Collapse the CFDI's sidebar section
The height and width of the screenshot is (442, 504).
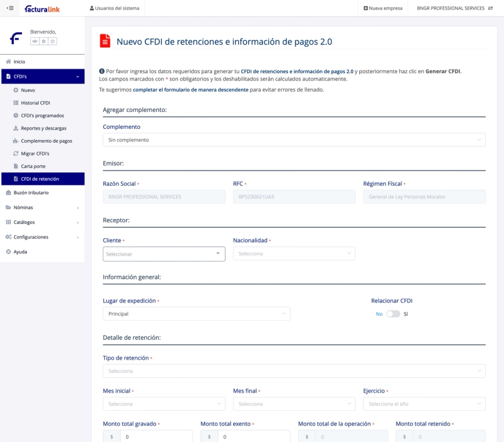pyautogui.click(x=43, y=76)
